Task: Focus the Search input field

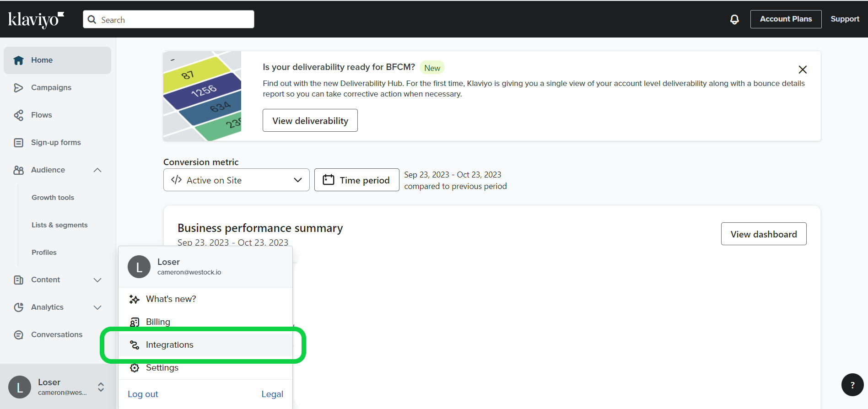Action: [168, 19]
